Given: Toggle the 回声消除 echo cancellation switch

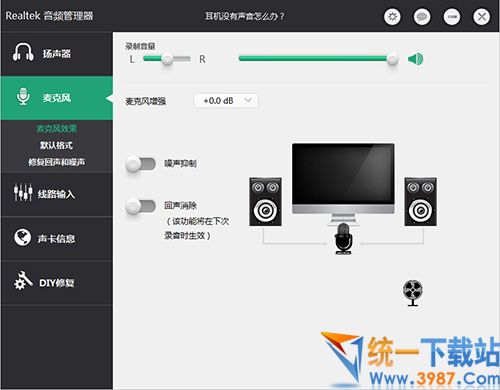Looking at the screenshot, I should tap(140, 206).
